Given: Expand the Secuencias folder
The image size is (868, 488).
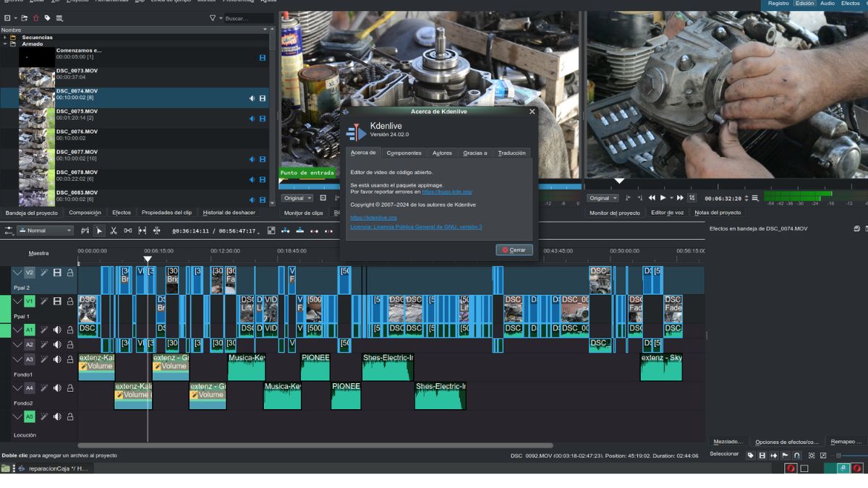Looking at the screenshot, I should coord(5,38).
